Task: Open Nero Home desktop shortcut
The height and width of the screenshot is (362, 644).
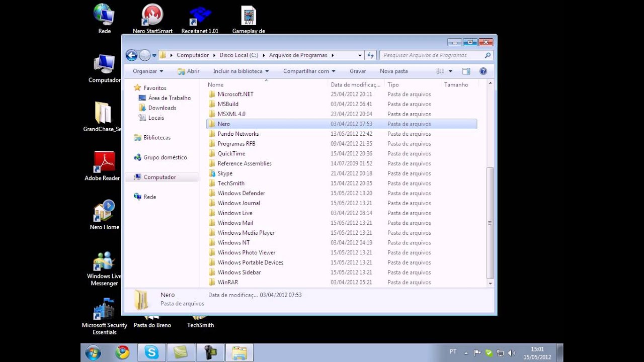Action: [104, 215]
